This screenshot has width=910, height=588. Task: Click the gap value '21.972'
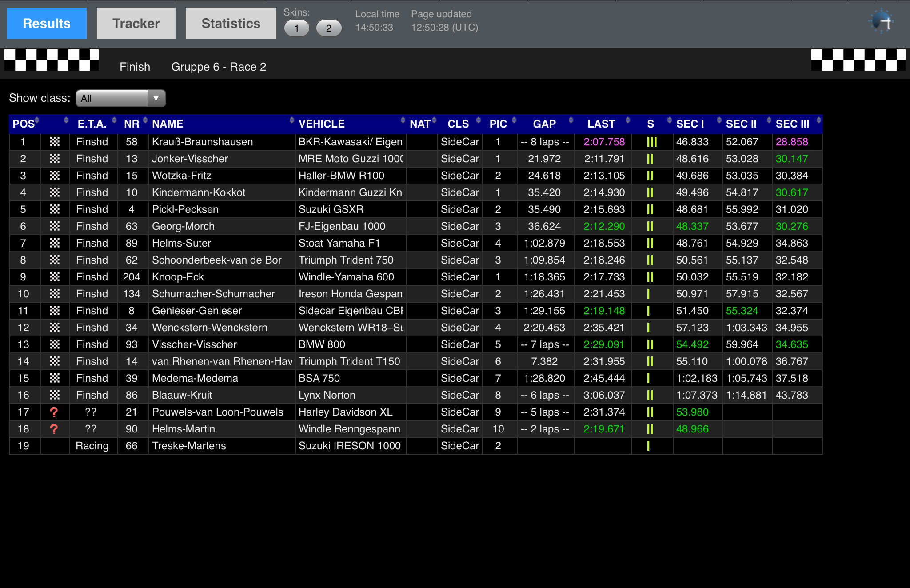(x=544, y=159)
